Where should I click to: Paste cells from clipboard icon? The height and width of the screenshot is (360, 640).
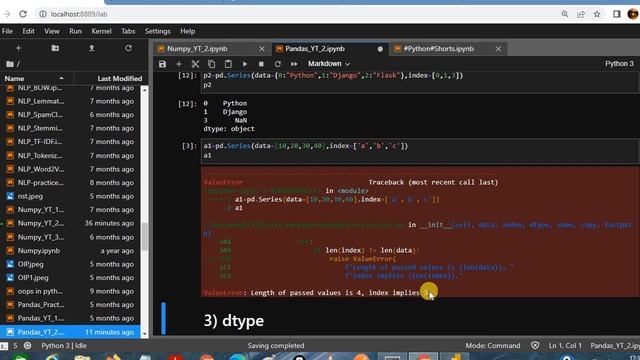(228, 64)
